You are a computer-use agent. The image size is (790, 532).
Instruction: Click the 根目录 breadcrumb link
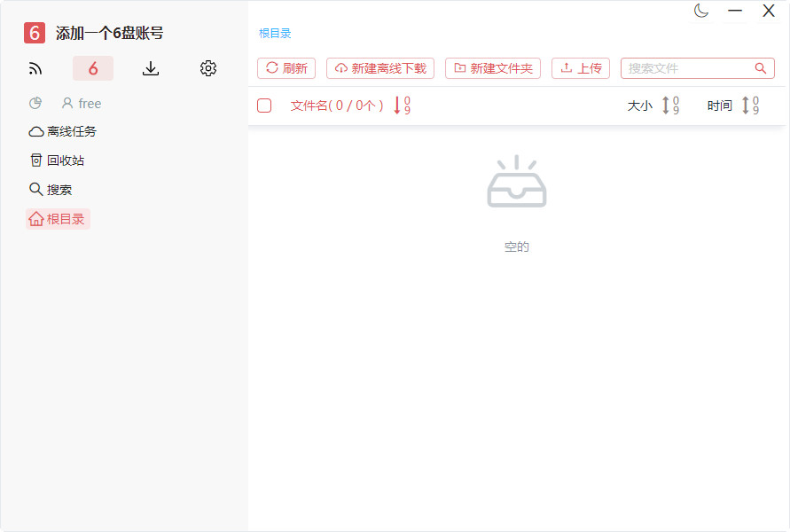coord(275,34)
